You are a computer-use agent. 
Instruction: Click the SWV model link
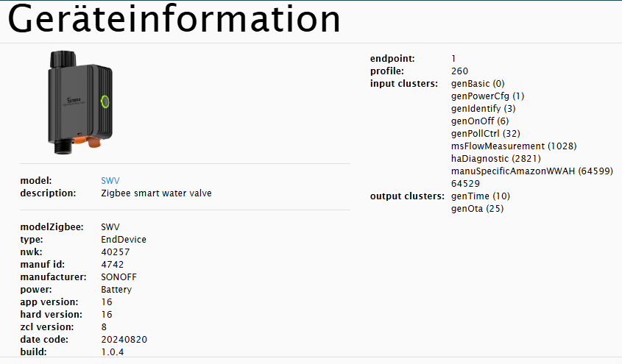point(110,180)
